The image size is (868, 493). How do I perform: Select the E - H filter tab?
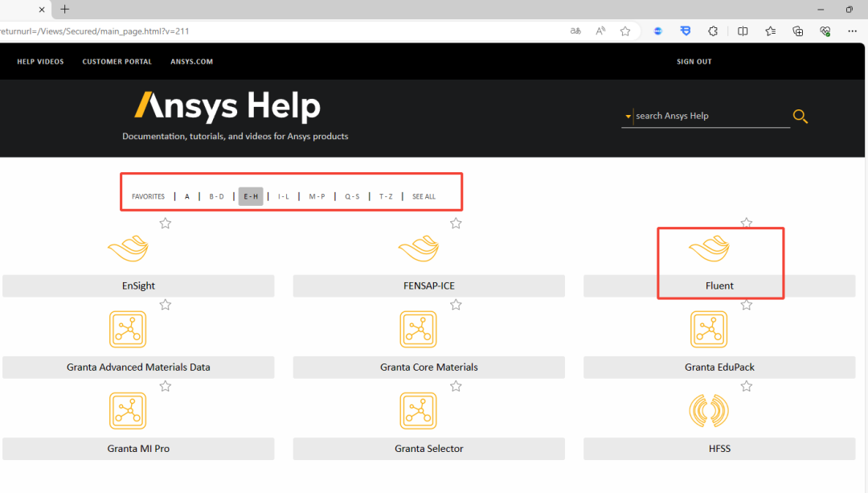tap(251, 197)
